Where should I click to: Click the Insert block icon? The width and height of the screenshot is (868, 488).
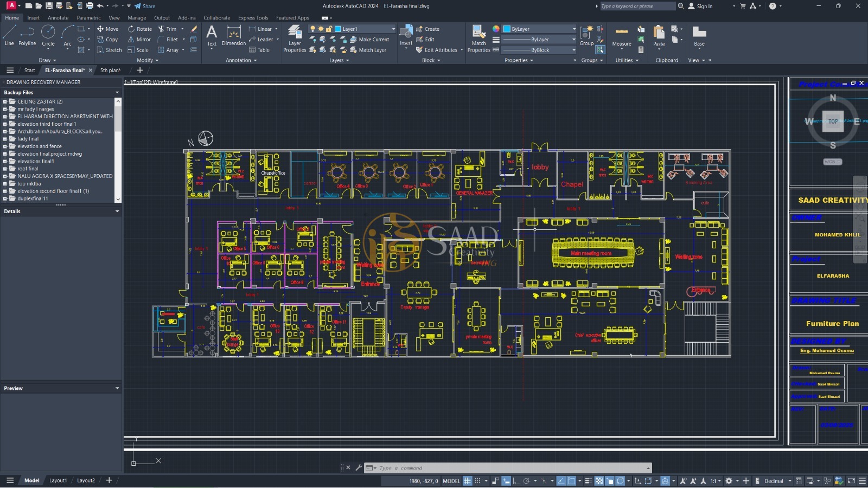point(406,36)
